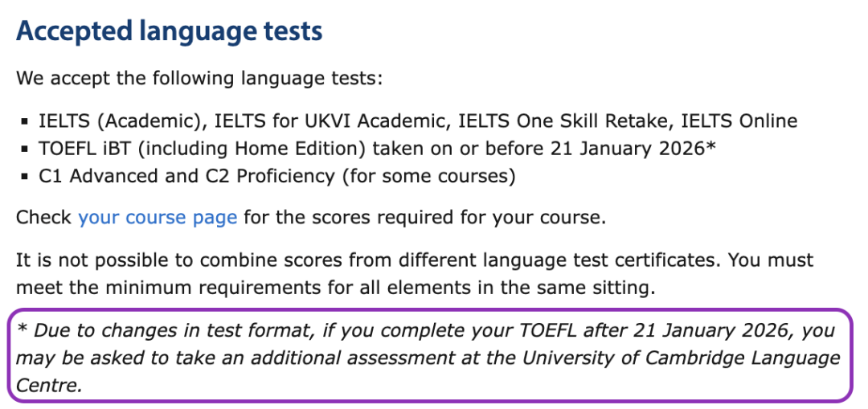
Task: Click the leading asterisk of the italic footnote
Action: tap(21, 329)
